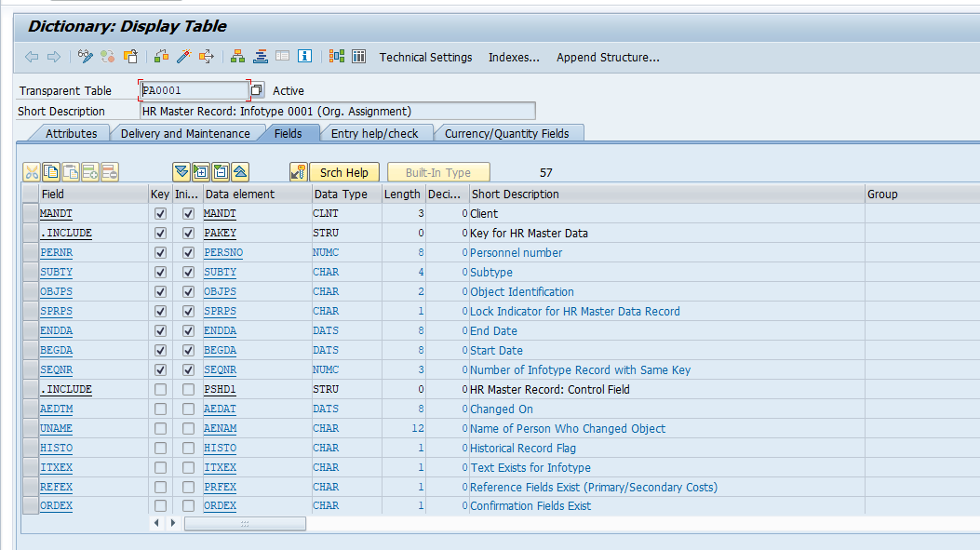Uncheck the Key flag for MANDT

[159, 213]
